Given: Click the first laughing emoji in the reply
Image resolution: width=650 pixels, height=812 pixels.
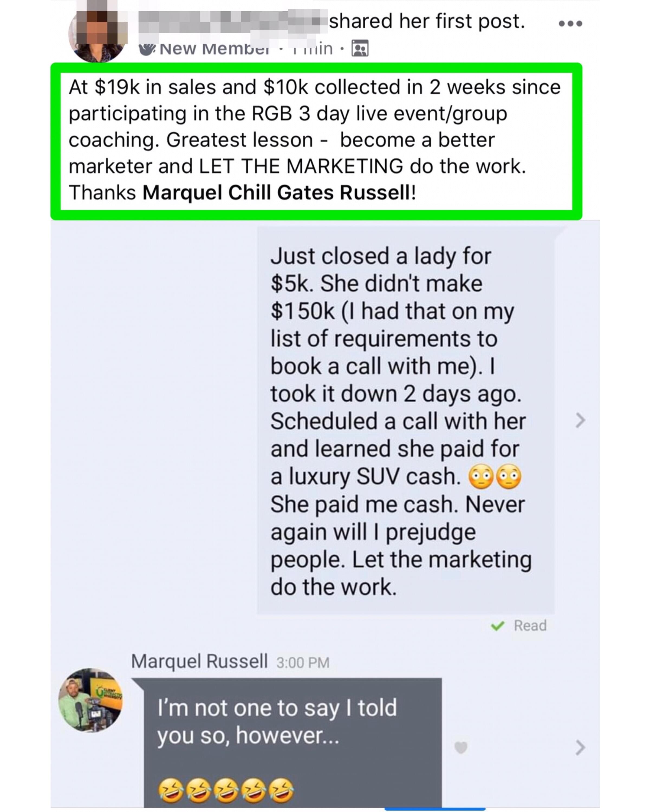Looking at the screenshot, I should [x=171, y=790].
